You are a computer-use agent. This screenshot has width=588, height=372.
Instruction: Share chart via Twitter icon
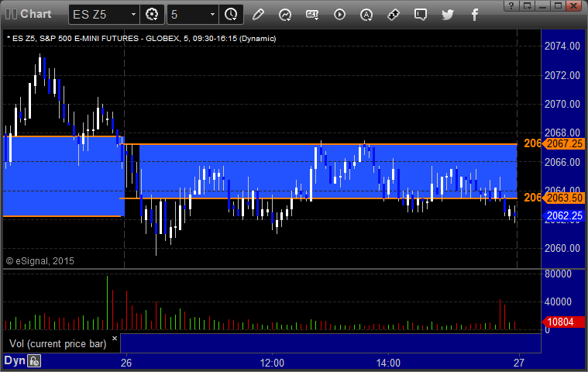[447, 15]
